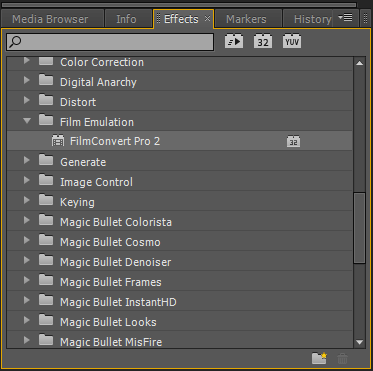Click the Magic Bullet Denoiser folder icon
The height and width of the screenshot is (371, 373).
pos(46,260)
